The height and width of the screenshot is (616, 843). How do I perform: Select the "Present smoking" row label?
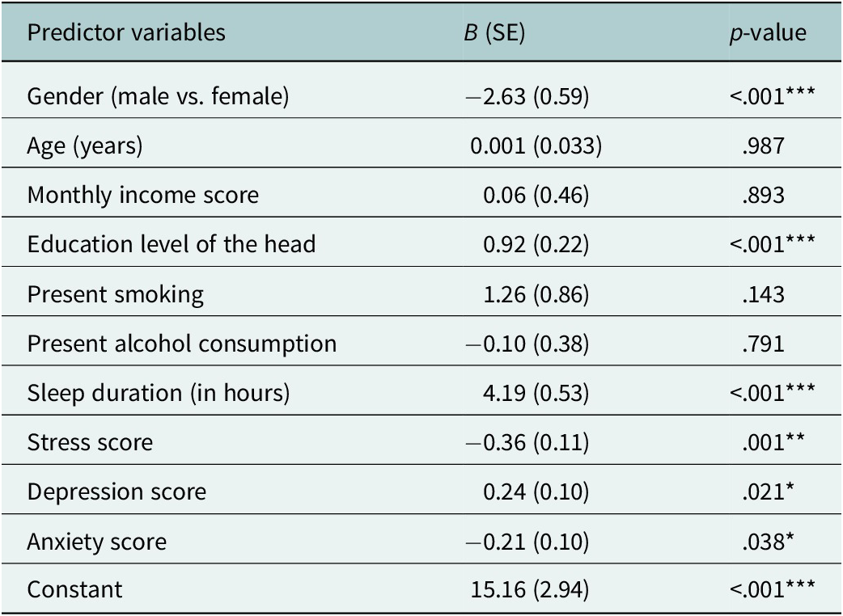(115, 294)
